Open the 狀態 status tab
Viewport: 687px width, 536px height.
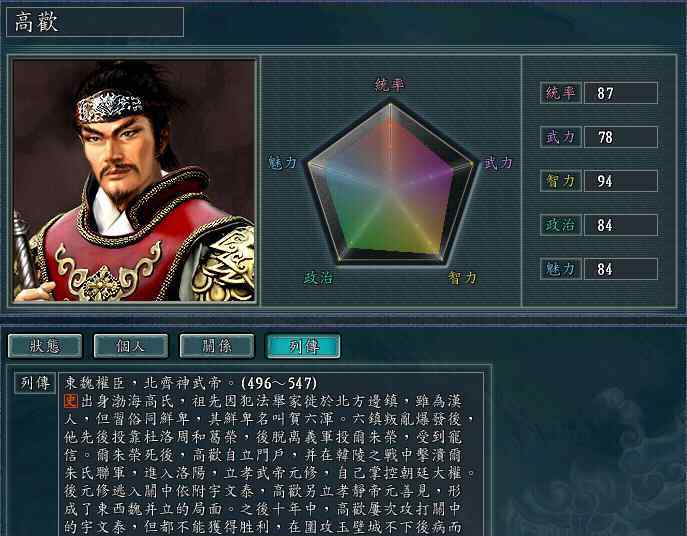pos(45,346)
